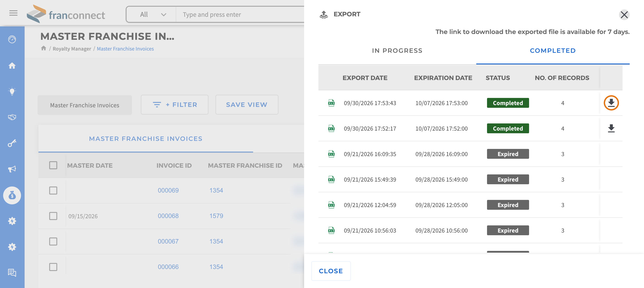
Task: Click the Invoice ID column header
Action: tap(174, 165)
